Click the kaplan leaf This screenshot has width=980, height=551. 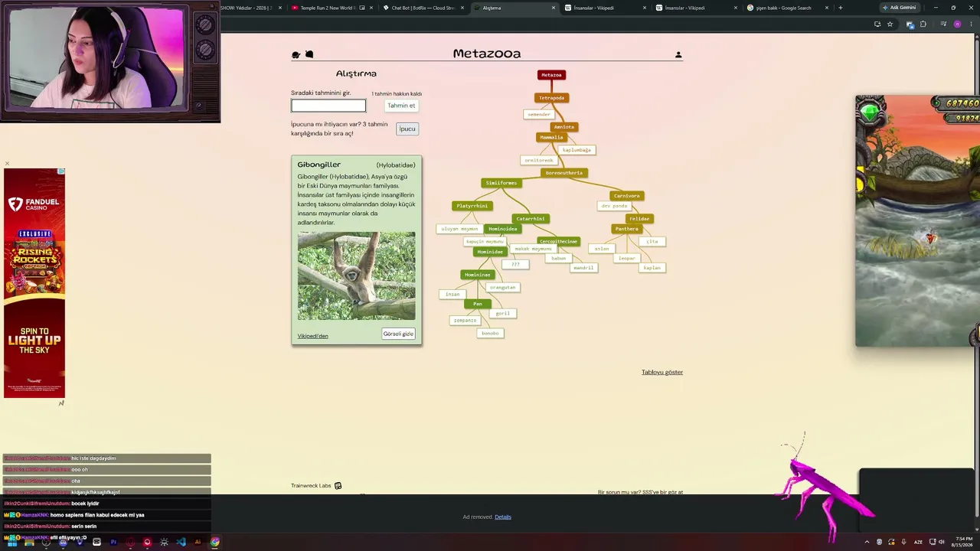(652, 268)
